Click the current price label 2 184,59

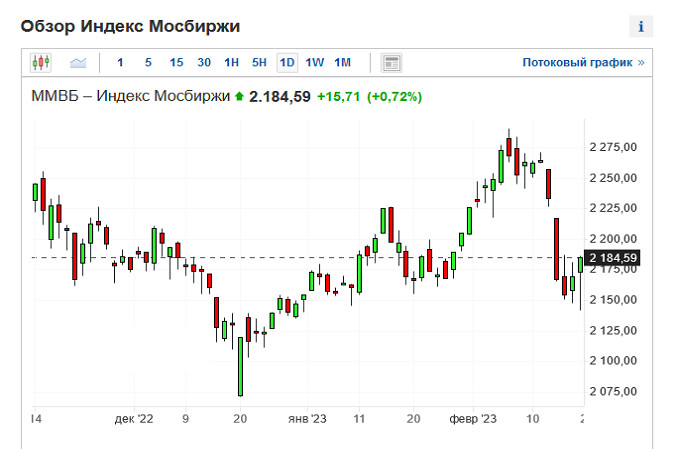click(x=614, y=258)
